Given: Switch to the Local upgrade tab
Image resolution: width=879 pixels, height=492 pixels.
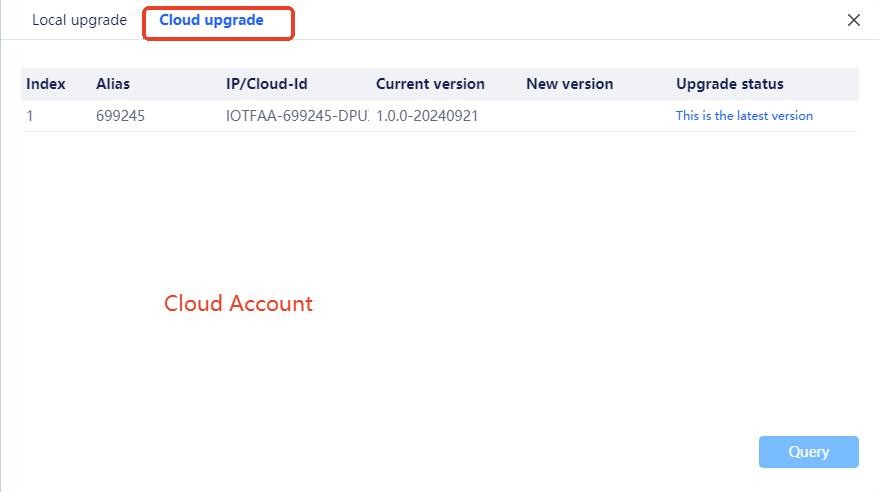Looking at the screenshot, I should [x=79, y=20].
